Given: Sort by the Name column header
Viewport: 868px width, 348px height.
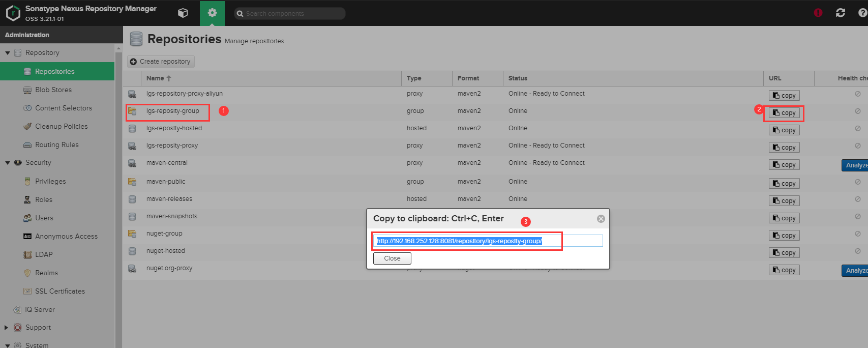Looking at the screenshot, I should point(271,78).
